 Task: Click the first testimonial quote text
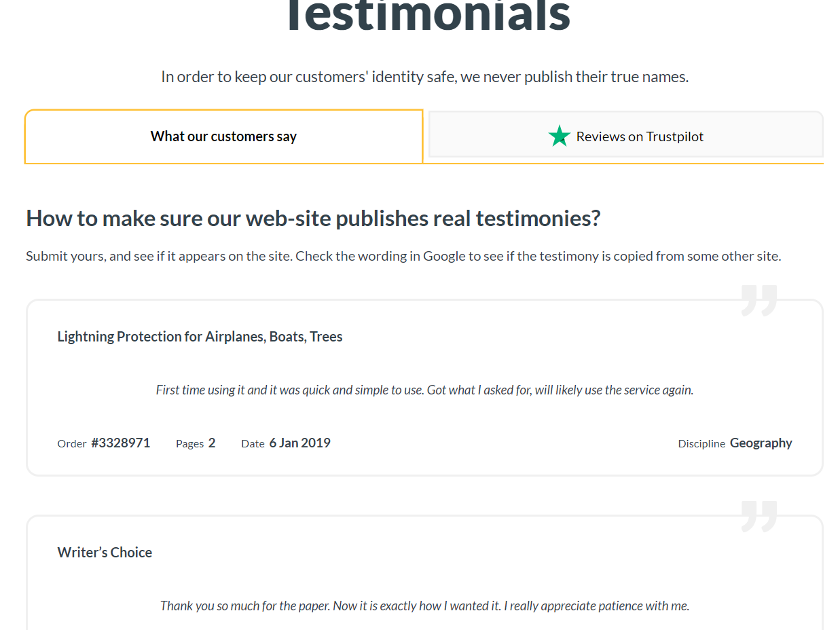[424, 390]
